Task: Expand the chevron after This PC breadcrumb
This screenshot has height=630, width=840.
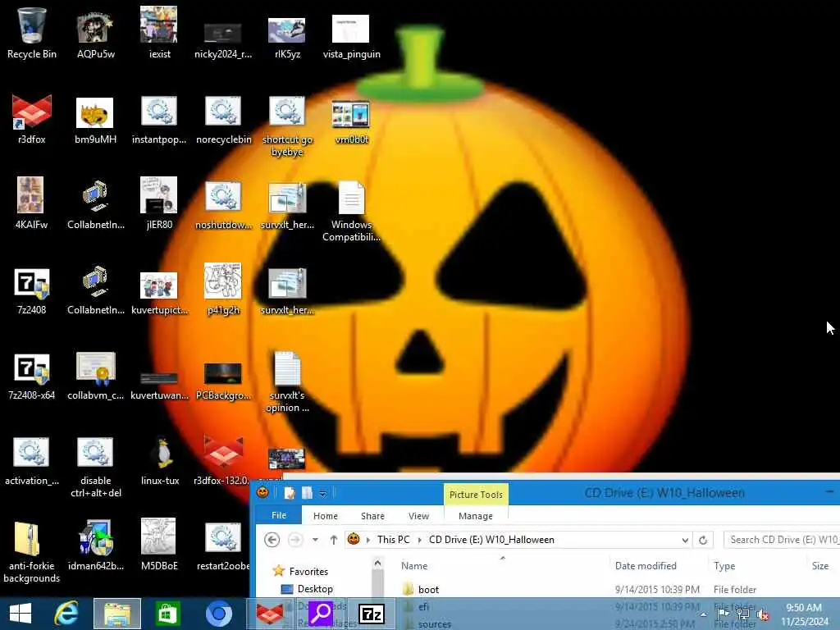Action: (419, 540)
